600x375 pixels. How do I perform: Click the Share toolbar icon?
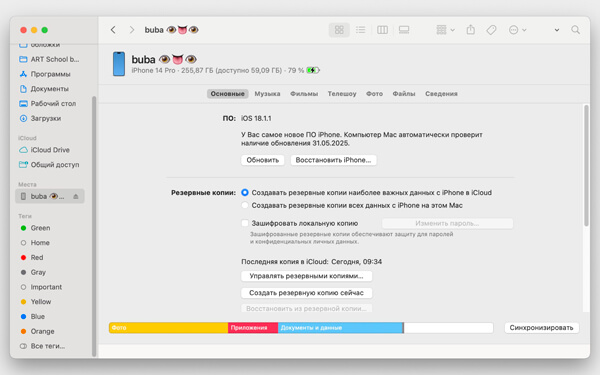[x=471, y=30]
